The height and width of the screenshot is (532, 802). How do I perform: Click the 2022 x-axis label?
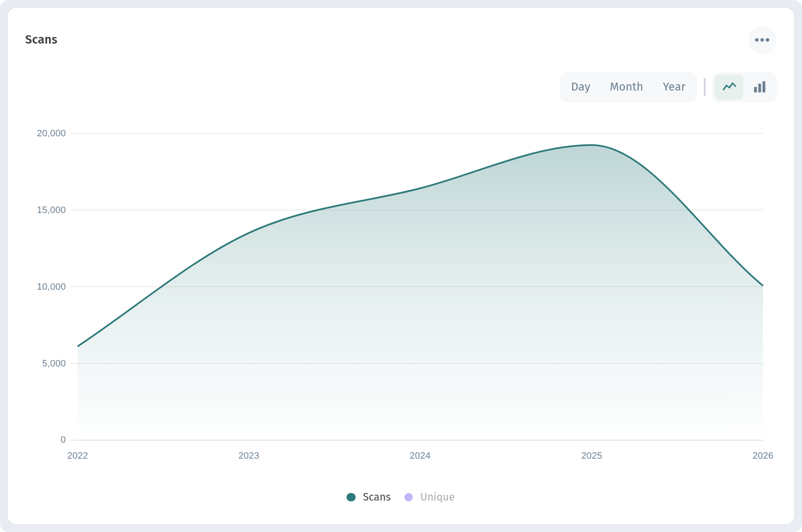coord(78,456)
